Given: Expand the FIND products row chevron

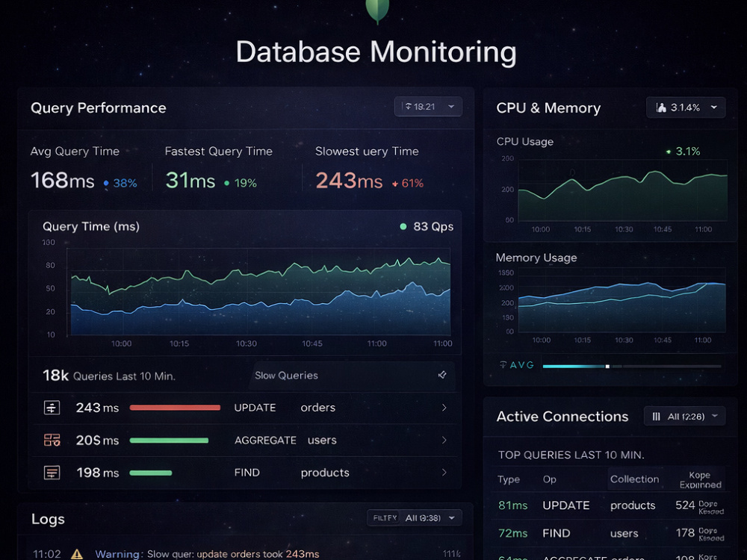Looking at the screenshot, I should [x=444, y=473].
